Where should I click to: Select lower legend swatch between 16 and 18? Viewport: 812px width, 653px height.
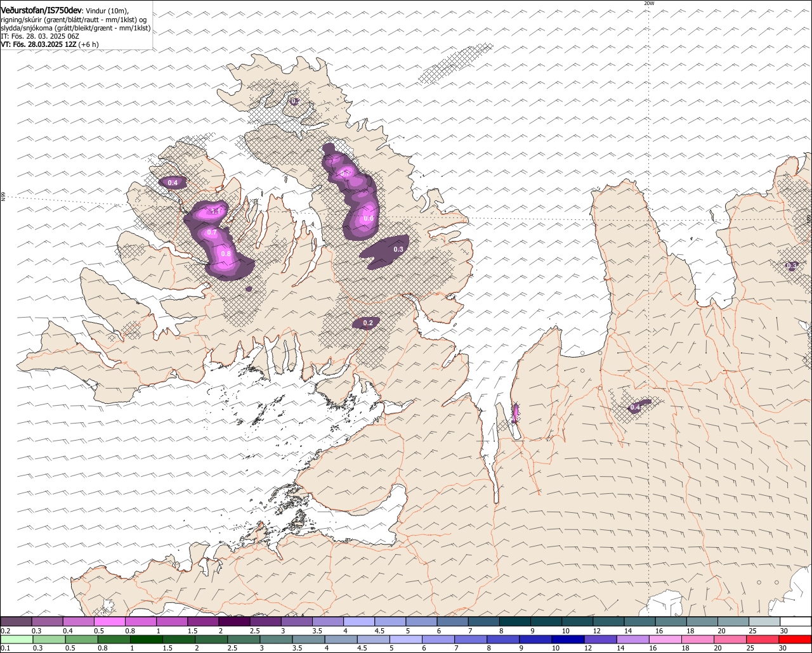667,640
